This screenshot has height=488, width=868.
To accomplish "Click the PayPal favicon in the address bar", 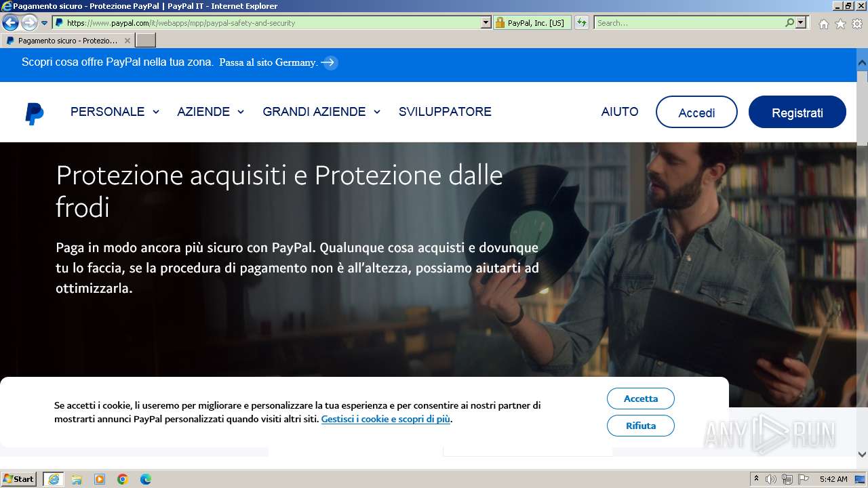I will point(60,22).
